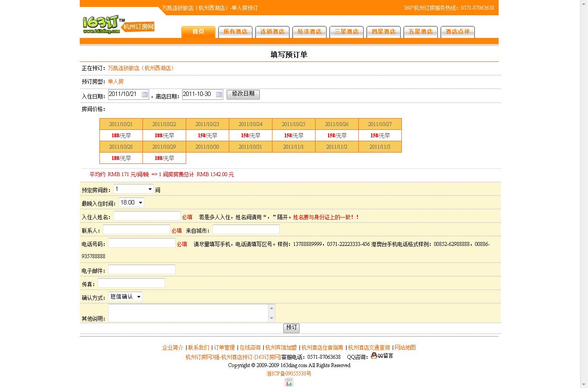Click the 2011/10/21 price table header cell
Viewport: 588px width, 388px height.
(x=121, y=124)
